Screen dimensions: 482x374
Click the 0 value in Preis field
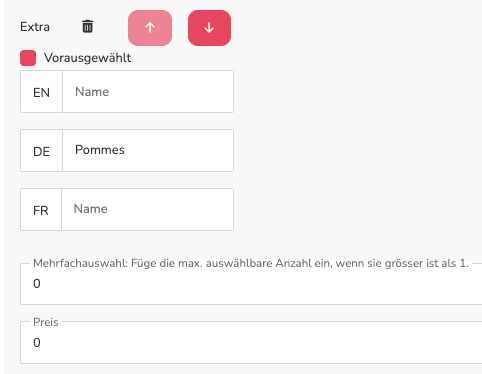pyautogui.click(x=37, y=343)
